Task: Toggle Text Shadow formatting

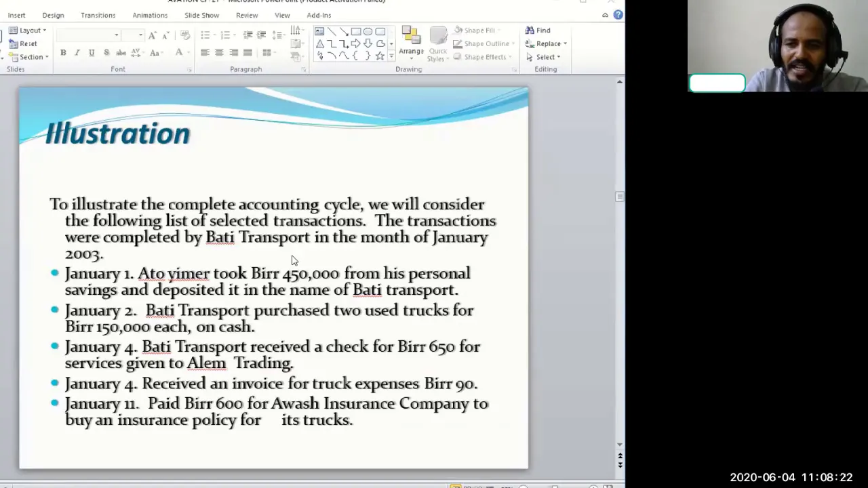Action: pyautogui.click(x=106, y=52)
